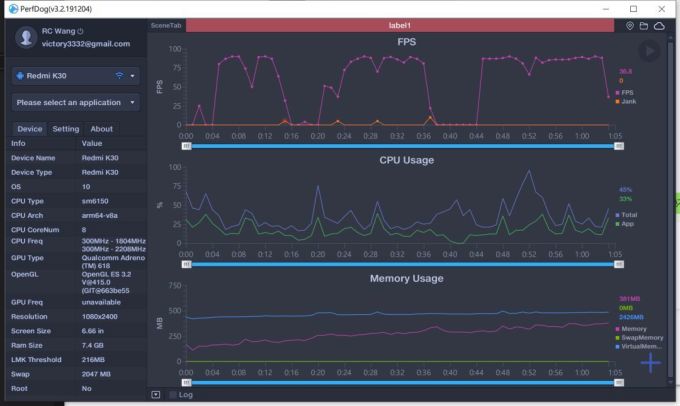
Task: Click the Root row value No
Action: click(86, 389)
